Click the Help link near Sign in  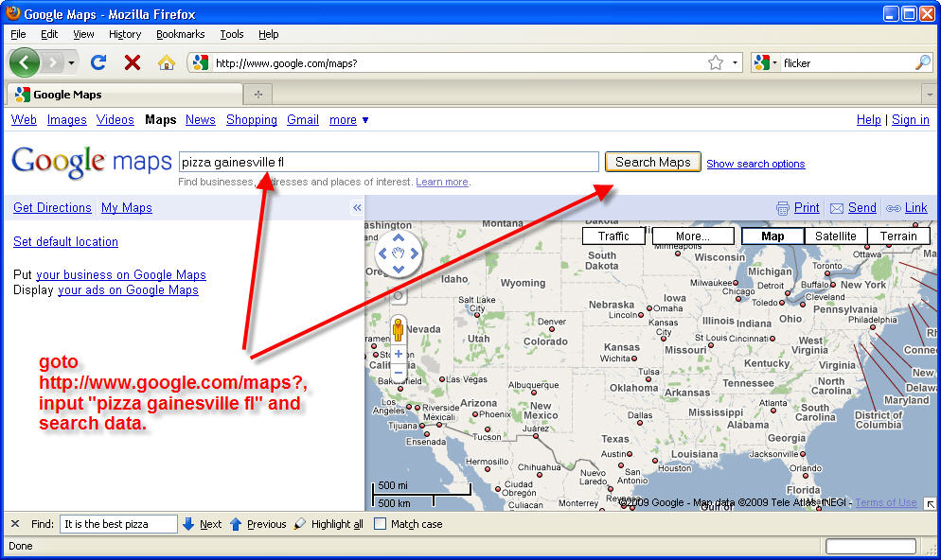868,119
